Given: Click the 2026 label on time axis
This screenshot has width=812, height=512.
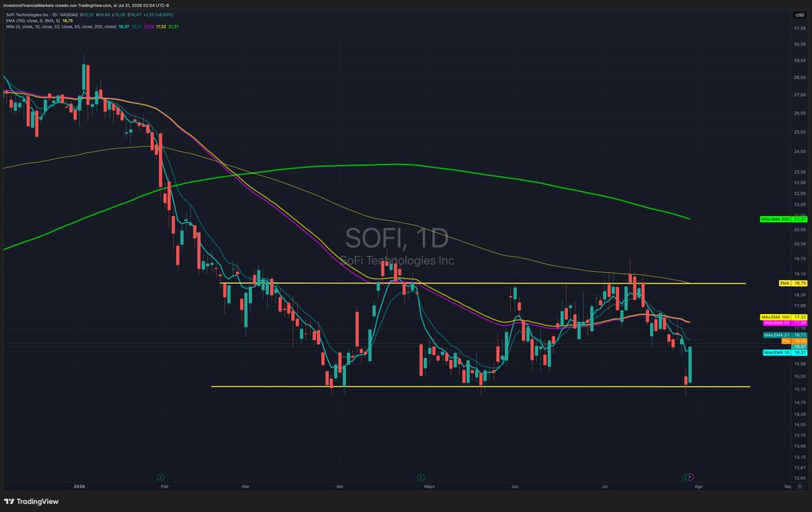Looking at the screenshot, I should 79,486.
